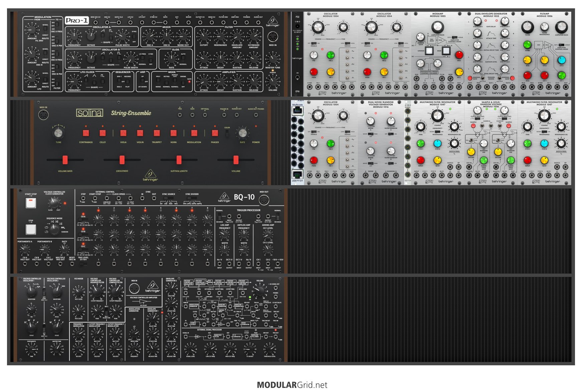Screen dimensions: 585x392
Task: Click the BQ-10 SEQUENCE MODE knob
Action: [54, 229]
